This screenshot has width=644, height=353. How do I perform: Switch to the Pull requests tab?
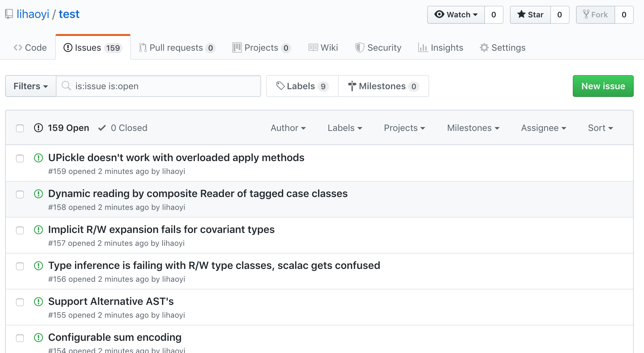pyautogui.click(x=176, y=48)
